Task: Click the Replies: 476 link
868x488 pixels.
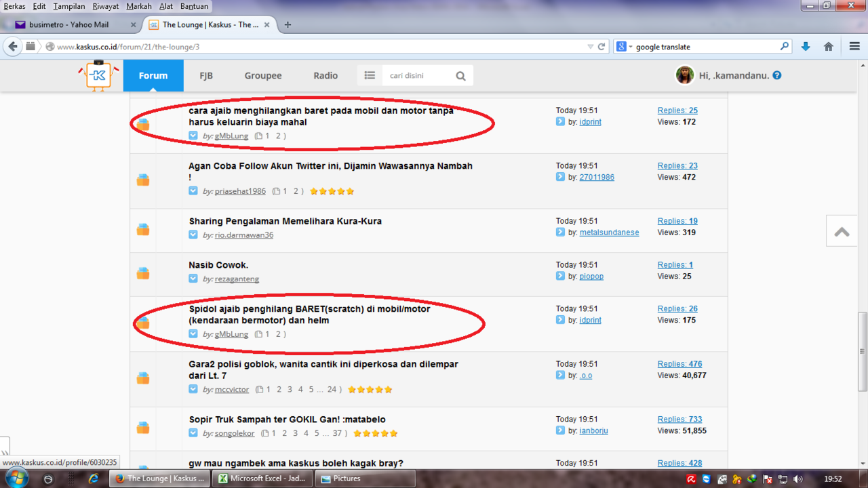Action: click(679, 364)
